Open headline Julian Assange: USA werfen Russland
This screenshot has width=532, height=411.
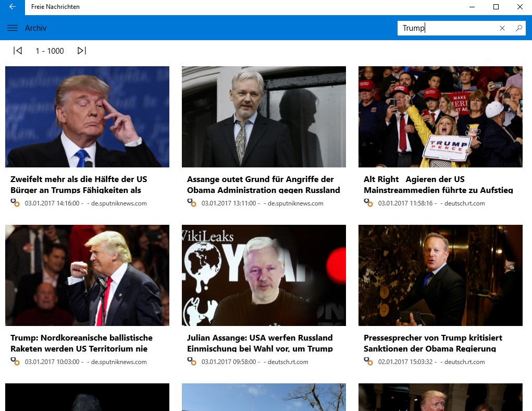click(260, 343)
